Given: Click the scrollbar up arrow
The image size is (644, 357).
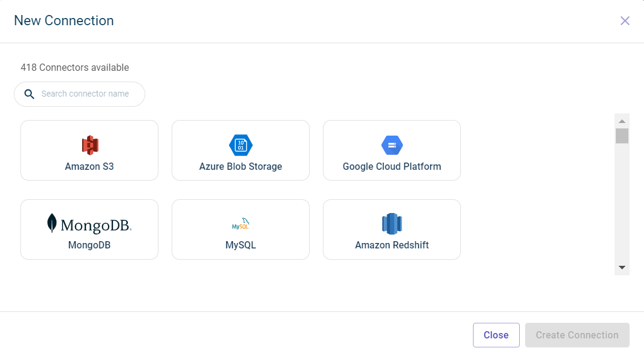Looking at the screenshot, I should tap(622, 121).
